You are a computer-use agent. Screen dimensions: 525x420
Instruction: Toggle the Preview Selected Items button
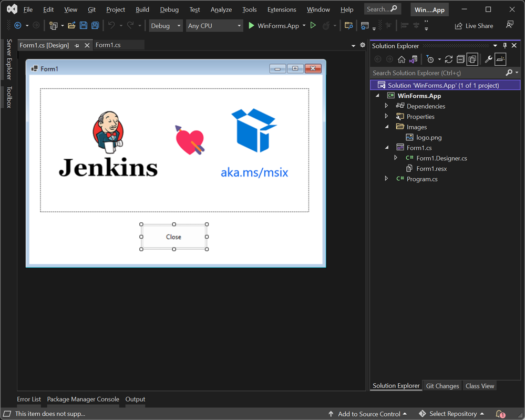(500, 59)
